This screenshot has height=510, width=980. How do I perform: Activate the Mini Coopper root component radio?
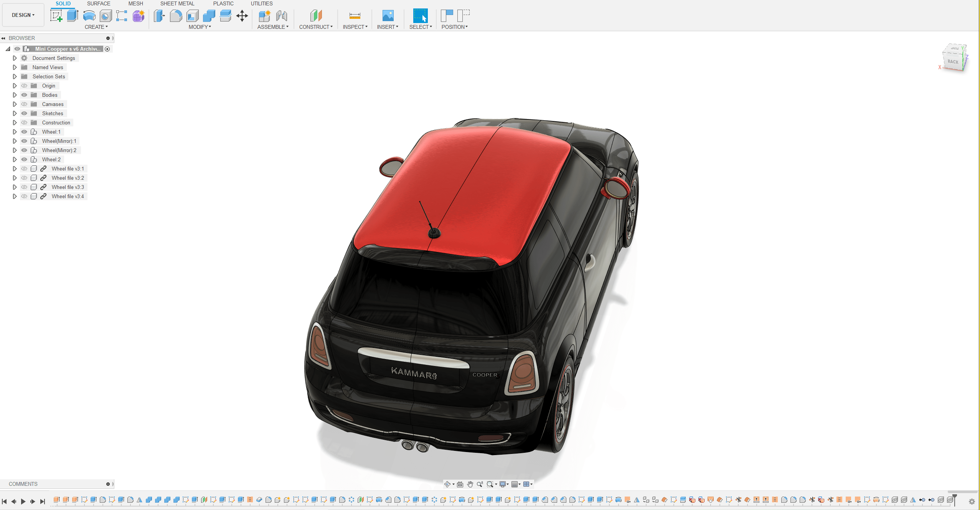[107, 49]
